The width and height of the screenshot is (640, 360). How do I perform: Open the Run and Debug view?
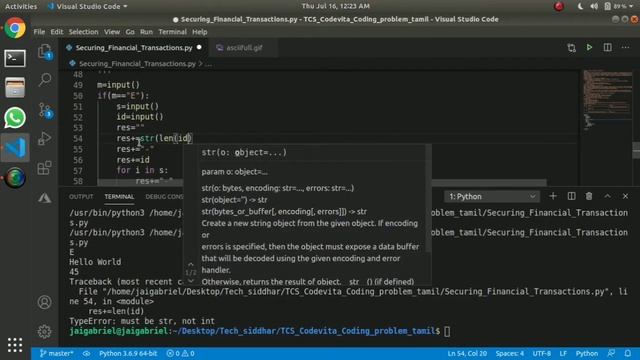44,139
